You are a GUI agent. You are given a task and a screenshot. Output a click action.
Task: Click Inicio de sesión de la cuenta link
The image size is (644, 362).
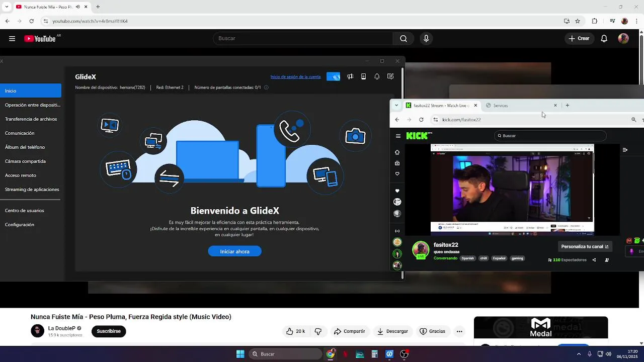point(295,77)
